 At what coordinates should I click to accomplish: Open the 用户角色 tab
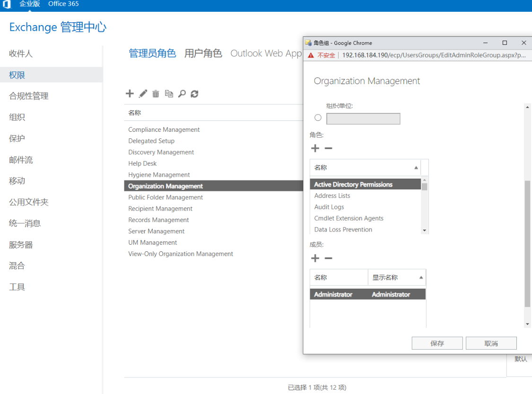[203, 53]
